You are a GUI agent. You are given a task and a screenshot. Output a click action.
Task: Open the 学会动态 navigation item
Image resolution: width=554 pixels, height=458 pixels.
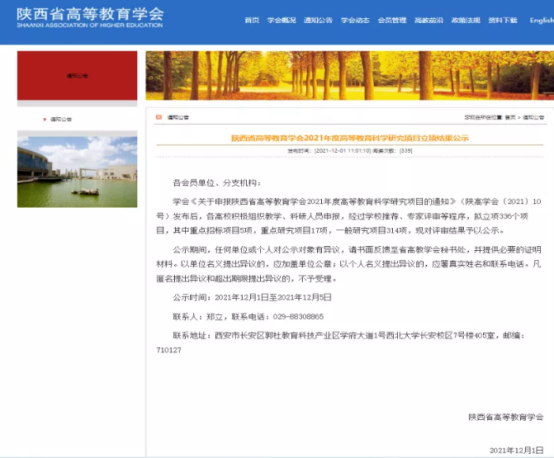point(355,20)
